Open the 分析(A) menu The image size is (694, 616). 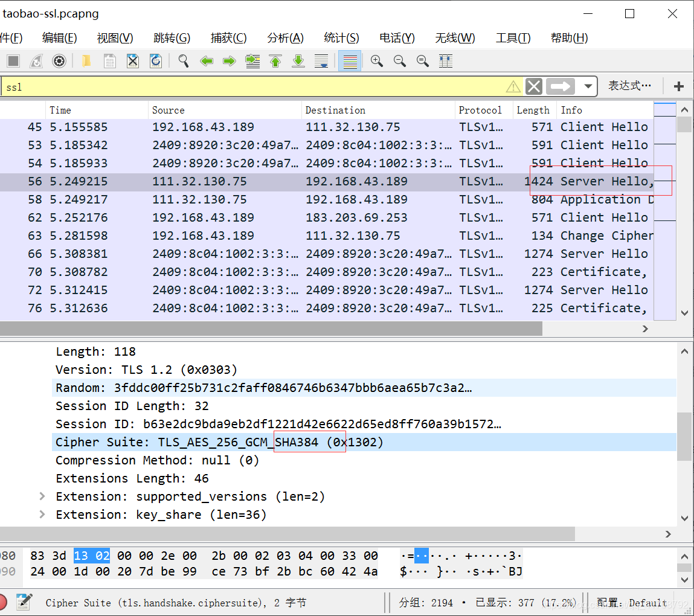[286, 38]
